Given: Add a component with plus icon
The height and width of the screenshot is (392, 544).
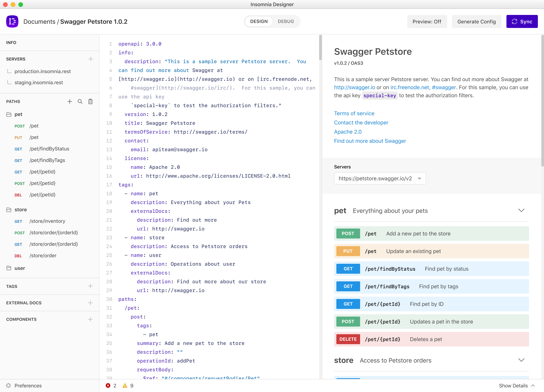Looking at the screenshot, I should click(90, 319).
